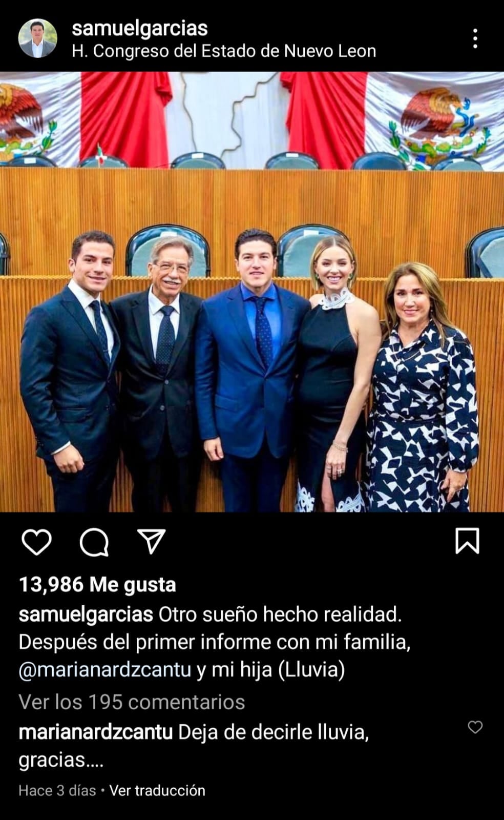Open samuelgarcias username in caption

[x=86, y=614]
